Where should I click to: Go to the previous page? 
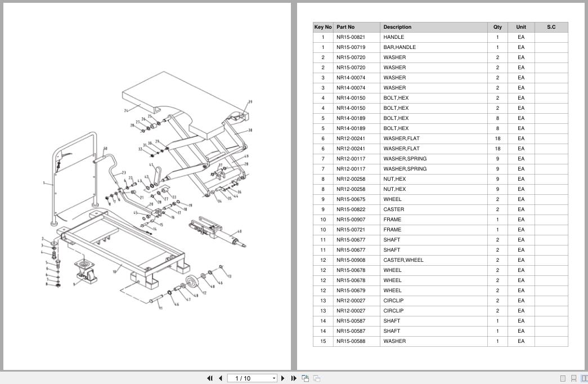[x=221, y=378]
